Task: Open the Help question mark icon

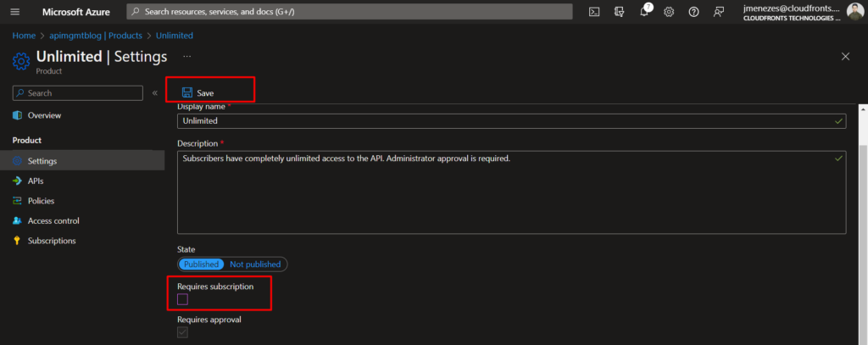Action: [x=694, y=12]
